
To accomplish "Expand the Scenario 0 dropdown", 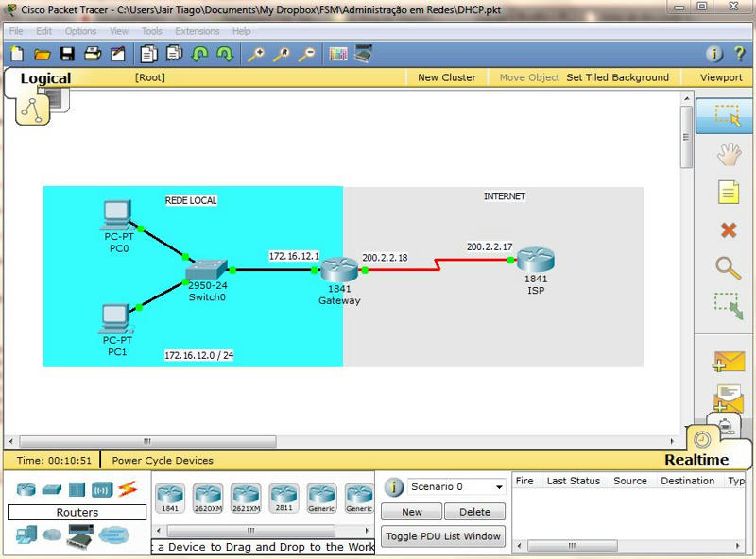I will 456,486.
